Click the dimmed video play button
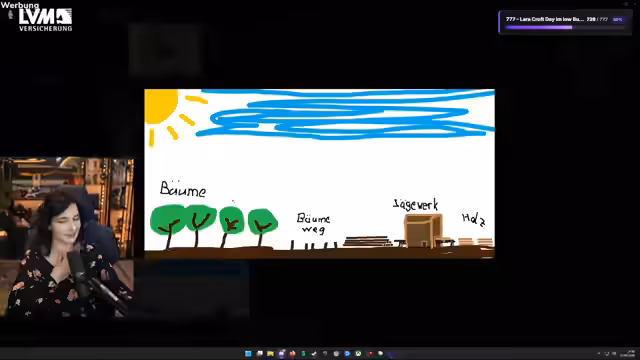Screen dimensions: 640x360 pos(165,51)
